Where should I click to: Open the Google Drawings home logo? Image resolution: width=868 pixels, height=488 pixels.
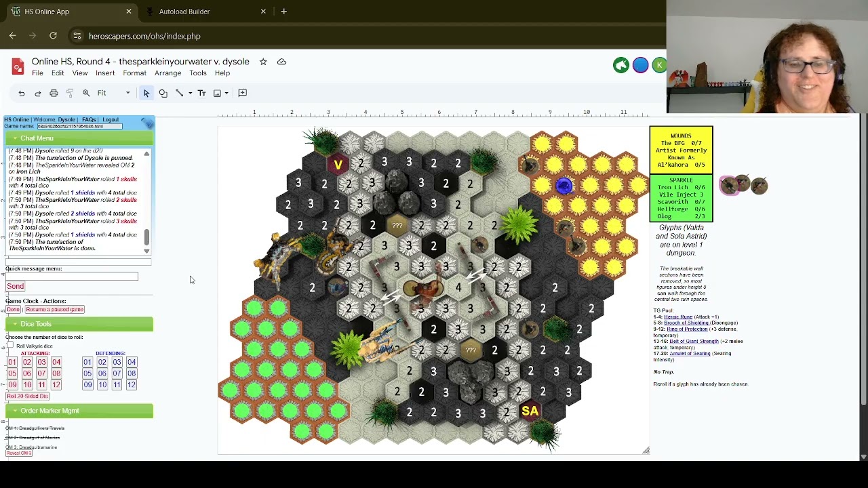pyautogui.click(x=18, y=66)
